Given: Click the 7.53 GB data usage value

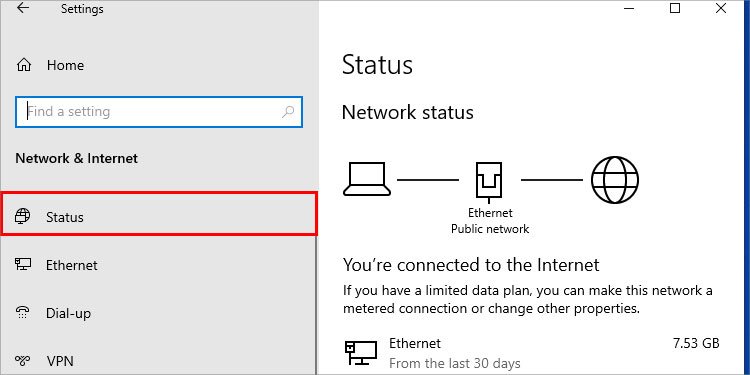Looking at the screenshot, I should click(x=696, y=343).
